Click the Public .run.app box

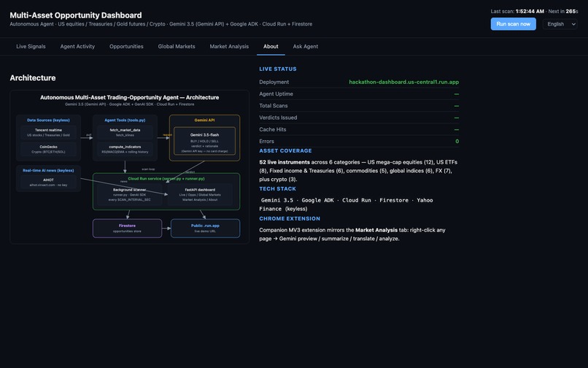click(205, 229)
